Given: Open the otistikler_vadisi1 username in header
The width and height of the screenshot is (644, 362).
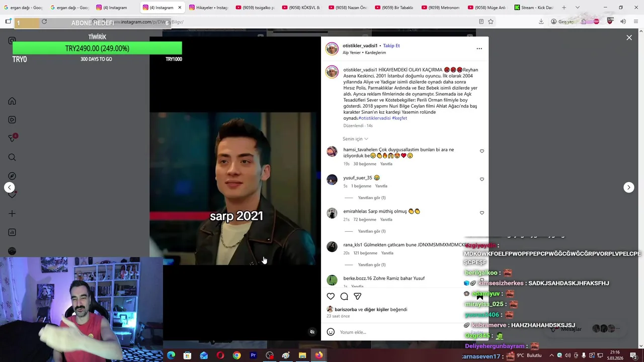Looking at the screenshot, I should 360,46.
